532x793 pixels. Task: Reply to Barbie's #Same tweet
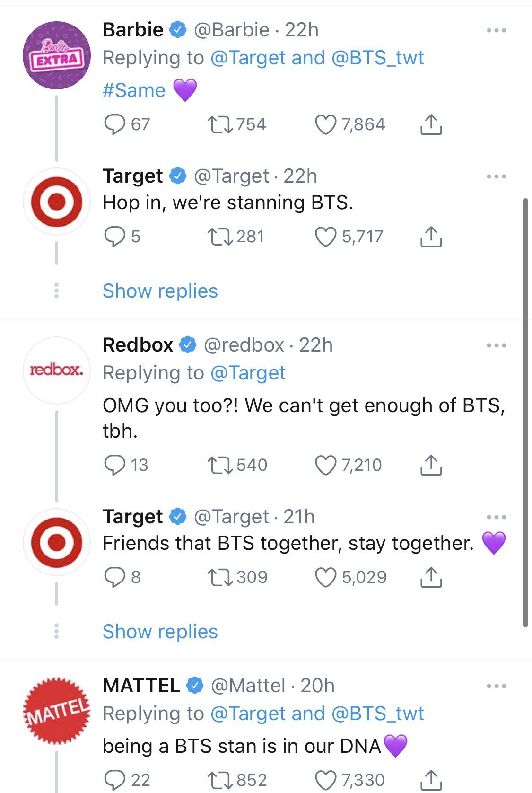tap(114, 124)
